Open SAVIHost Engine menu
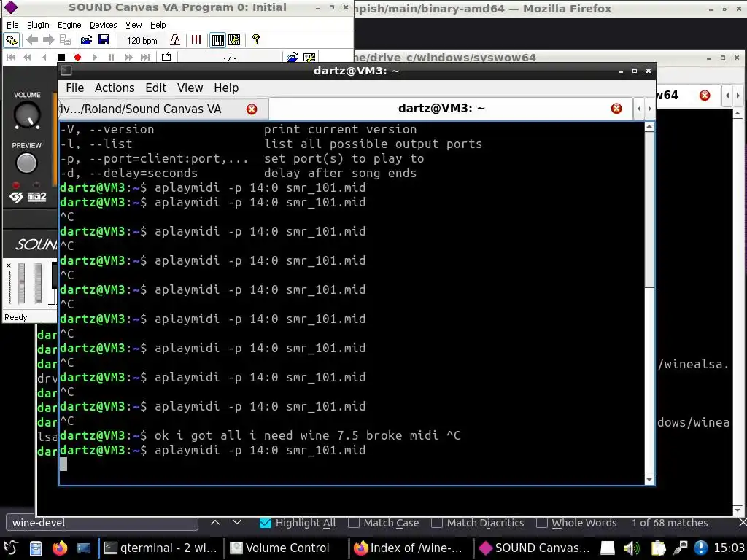Screen dimensions: 747x560 pos(69,25)
